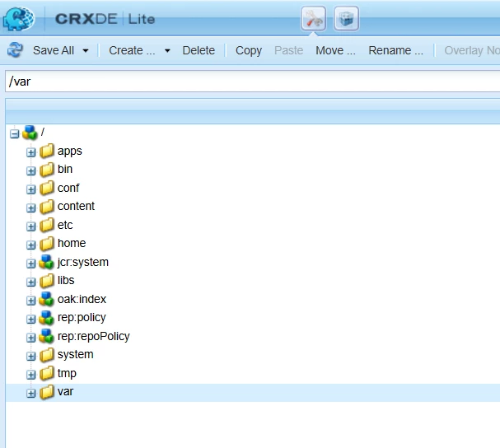Expand the libs node

[x=31, y=282]
